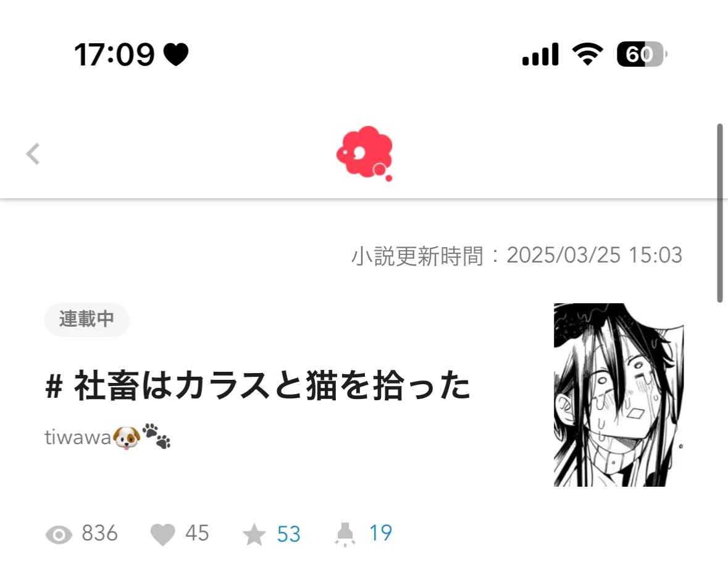Tap the cellular signal bars icon
This screenshot has width=728, height=588.
coord(540,54)
